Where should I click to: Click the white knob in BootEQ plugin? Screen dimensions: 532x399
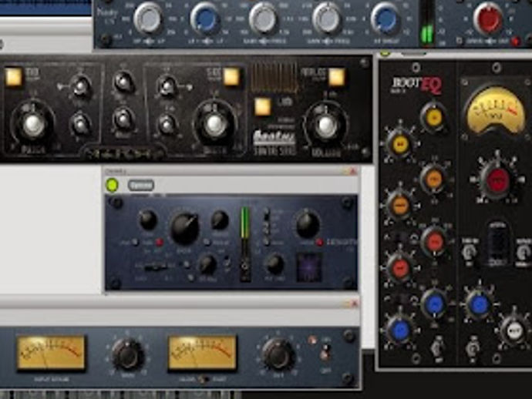pyautogui.click(x=515, y=330)
